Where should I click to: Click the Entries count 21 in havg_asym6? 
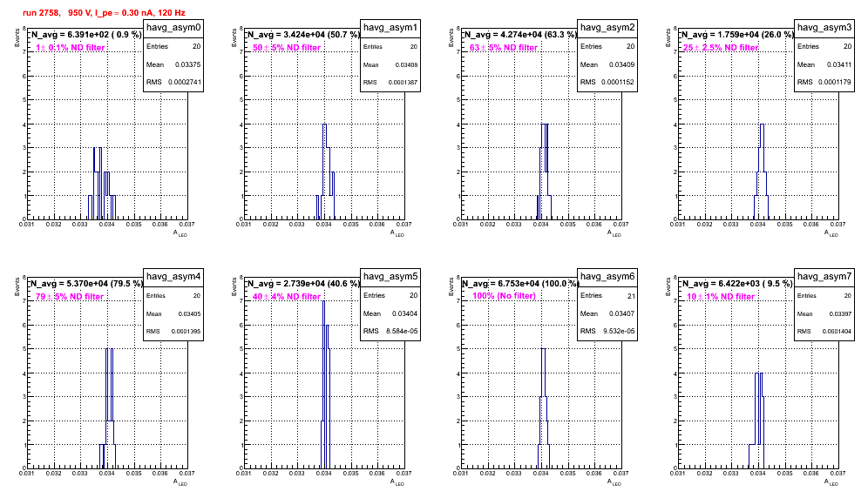coord(630,296)
